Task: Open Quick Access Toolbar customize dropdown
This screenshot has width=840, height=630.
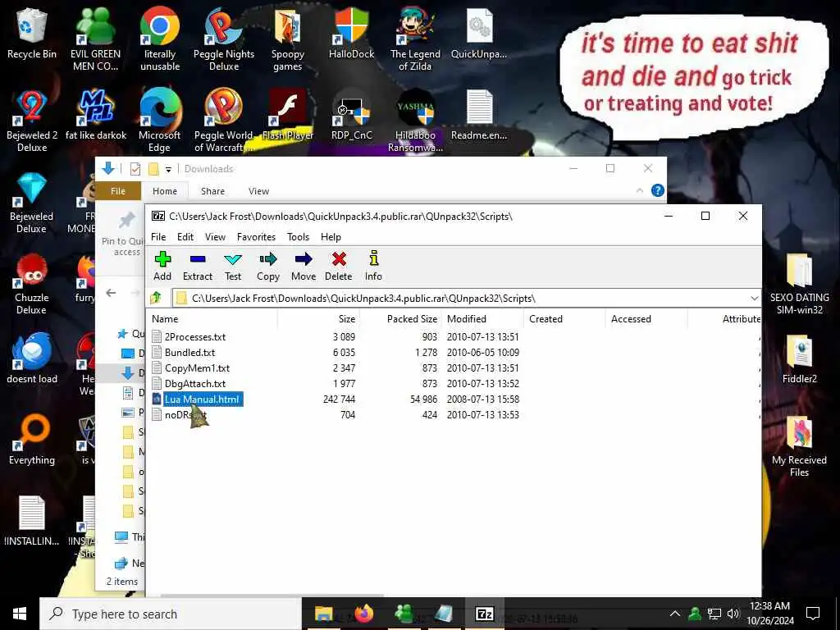Action: click(x=168, y=169)
